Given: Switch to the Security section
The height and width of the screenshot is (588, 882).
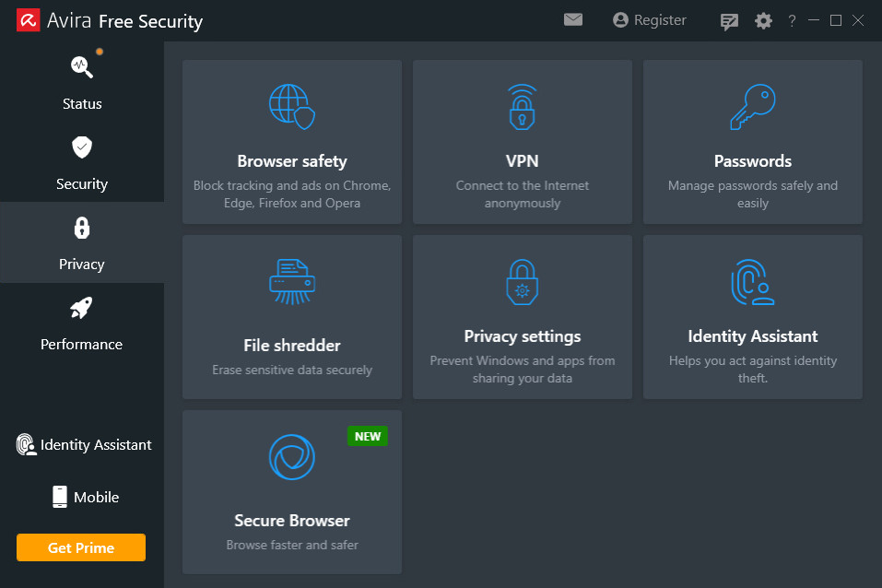Looking at the screenshot, I should (x=82, y=162).
